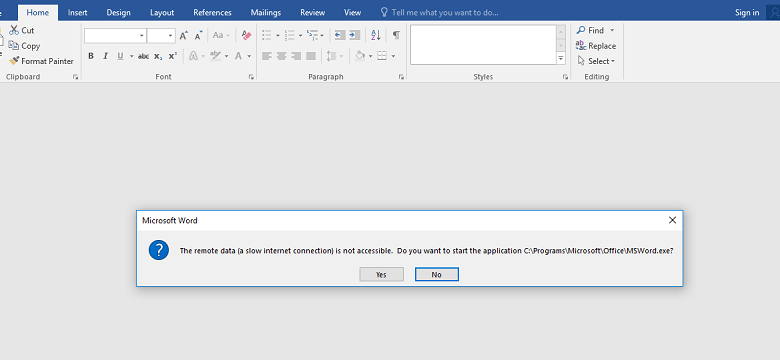Image resolution: width=780 pixels, height=360 pixels.
Task: Click Sign in link
Action: pyautogui.click(x=747, y=12)
